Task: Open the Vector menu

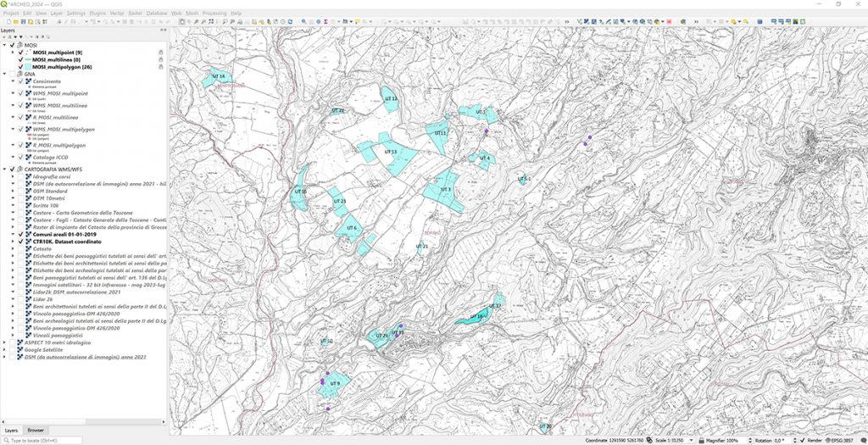Action: 117,14
